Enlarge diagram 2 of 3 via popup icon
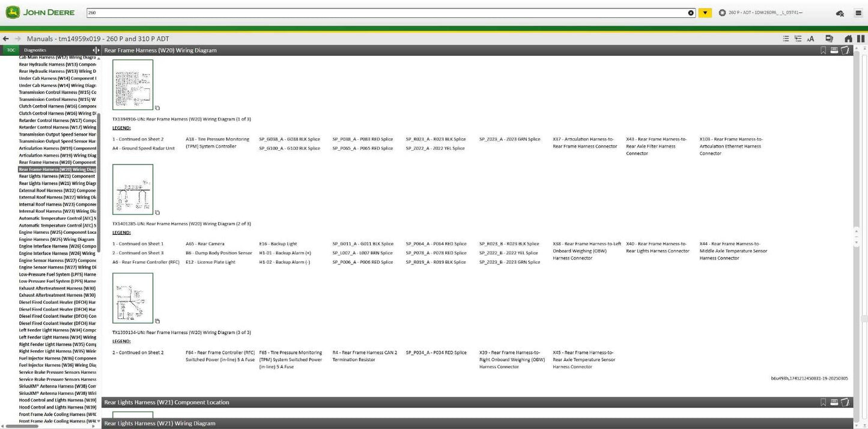The height and width of the screenshot is (429, 868). pyautogui.click(x=157, y=212)
